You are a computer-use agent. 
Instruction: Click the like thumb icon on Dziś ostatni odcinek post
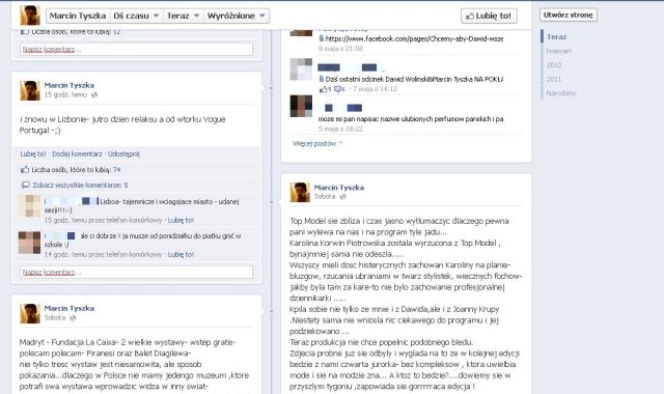[x=325, y=89]
